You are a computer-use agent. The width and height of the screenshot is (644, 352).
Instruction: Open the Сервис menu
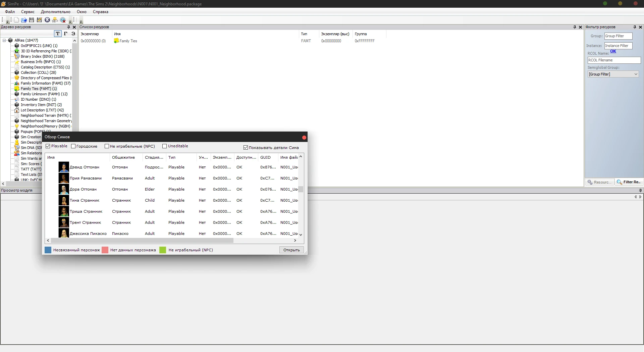point(28,12)
